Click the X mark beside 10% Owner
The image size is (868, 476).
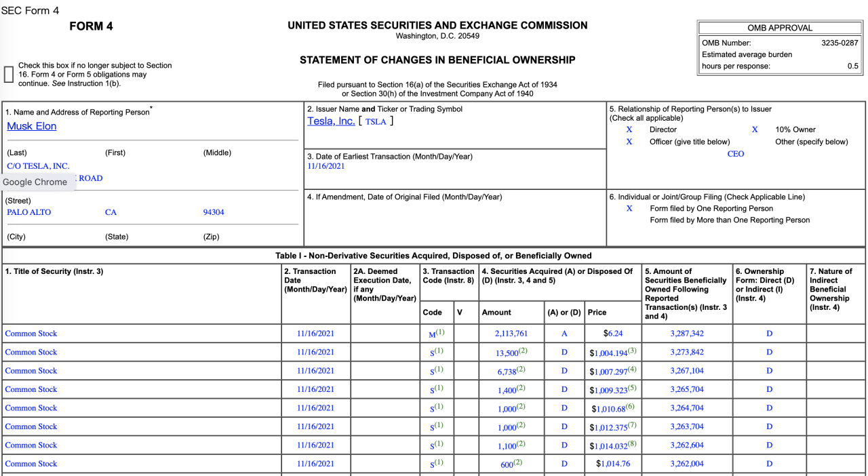point(755,130)
